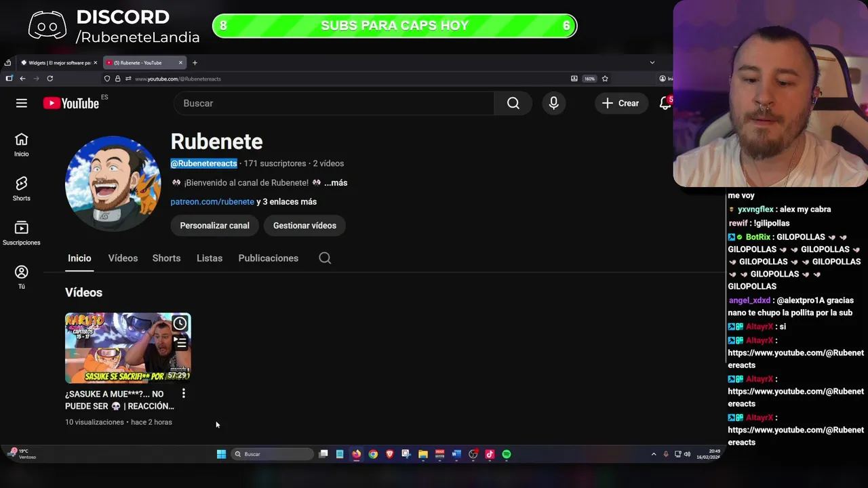Open the patreon.com/rubenete link
The width and height of the screenshot is (868, 488).
click(212, 201)
